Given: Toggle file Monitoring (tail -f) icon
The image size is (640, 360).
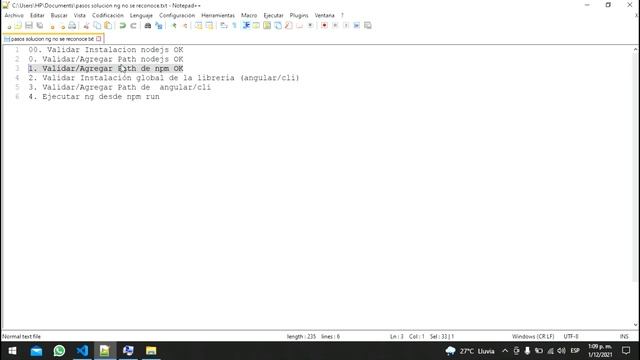Looking at the screenshot, I should click(310, 26).
